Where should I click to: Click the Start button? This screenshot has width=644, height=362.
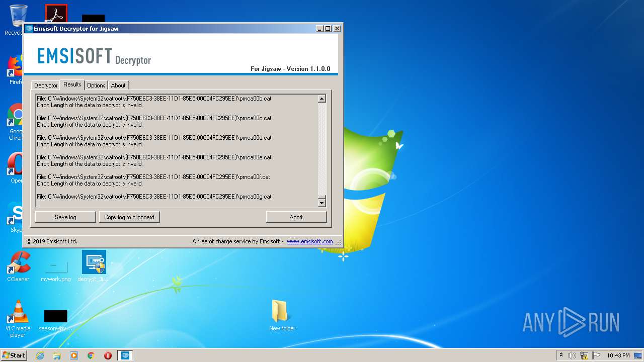coord(14,355)
